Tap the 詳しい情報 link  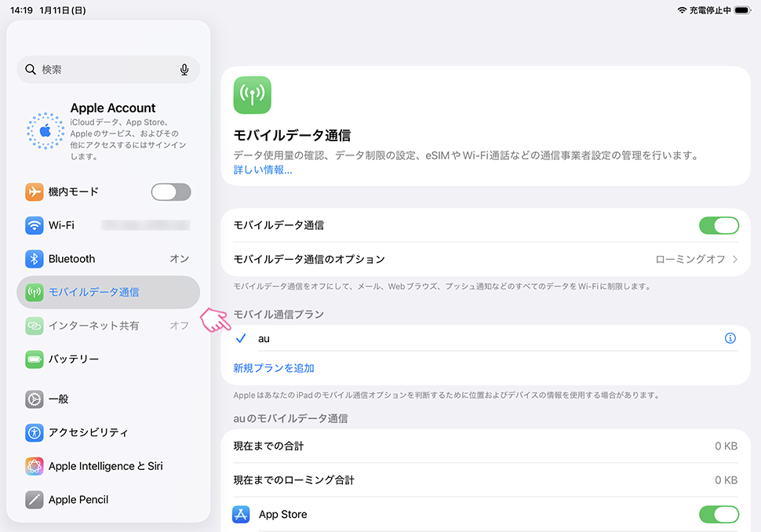point(263,169)
